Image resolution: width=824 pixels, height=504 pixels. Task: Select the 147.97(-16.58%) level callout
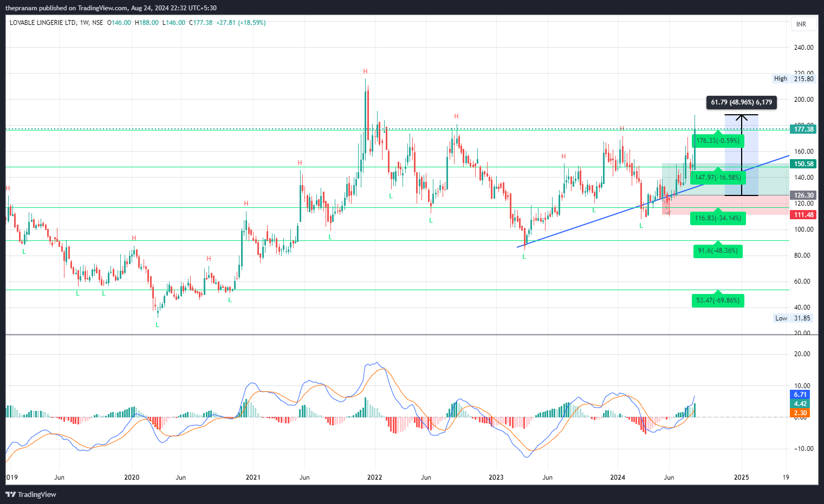coord(718,177)
